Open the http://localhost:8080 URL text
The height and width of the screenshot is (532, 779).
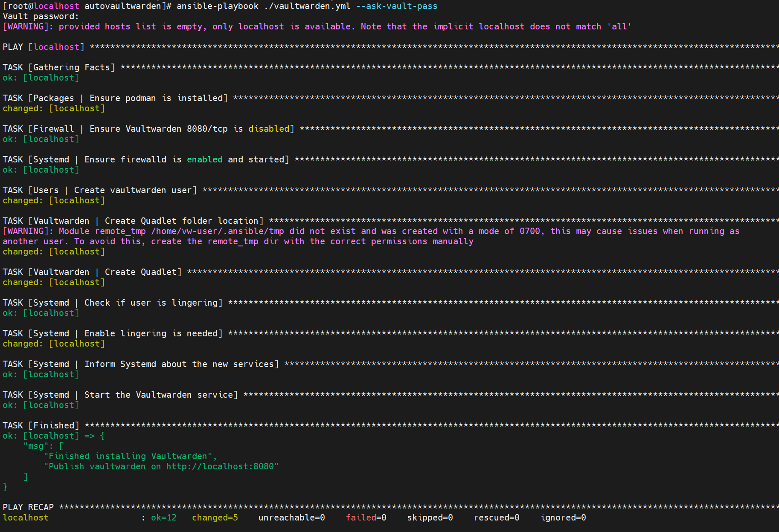coord(220,466)
